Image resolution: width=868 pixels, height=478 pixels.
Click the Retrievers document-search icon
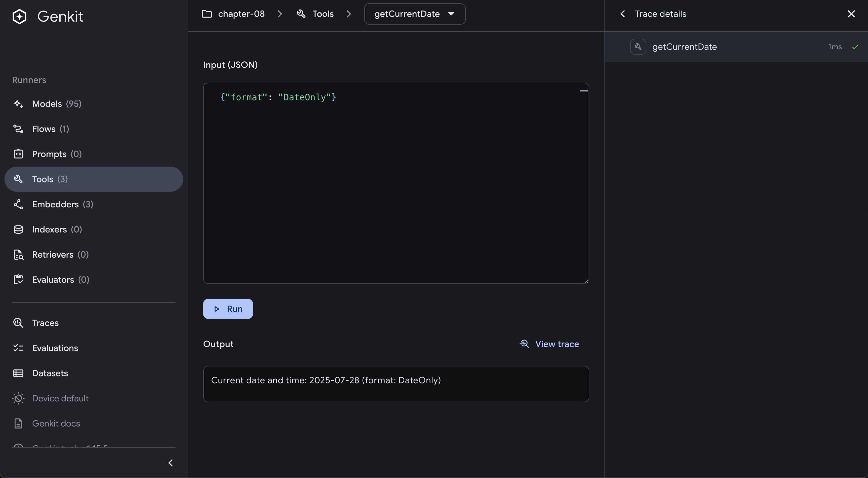click(x=18, y=255)
